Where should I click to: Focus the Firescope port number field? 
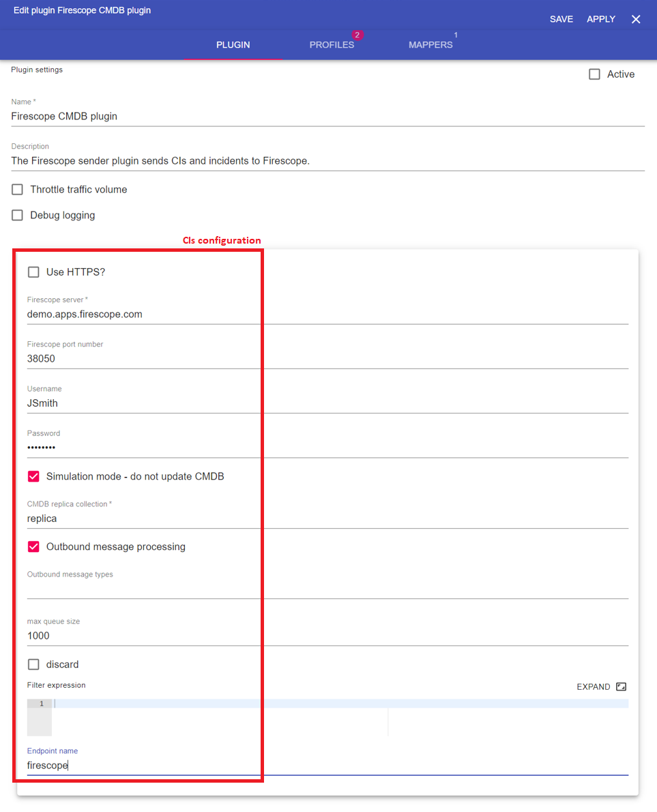point(327,359)
